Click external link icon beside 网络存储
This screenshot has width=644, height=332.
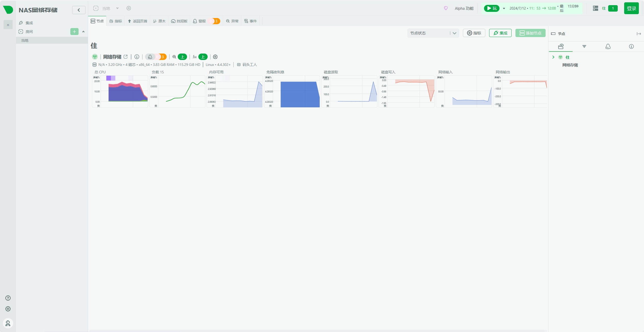126,57
